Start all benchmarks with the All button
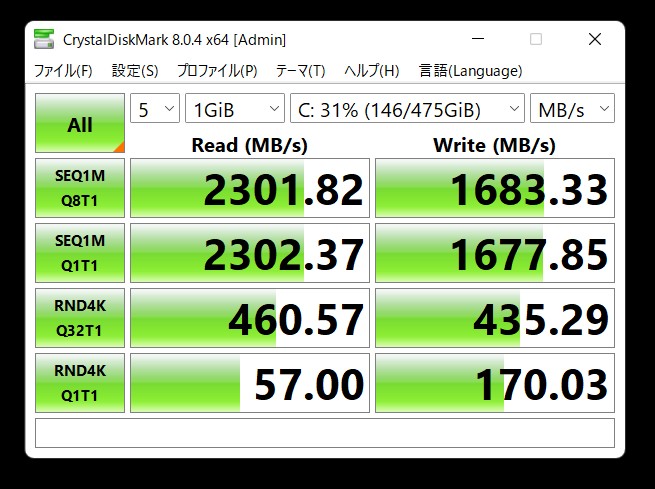The image size is (655, 489). (x=80, y=123)
